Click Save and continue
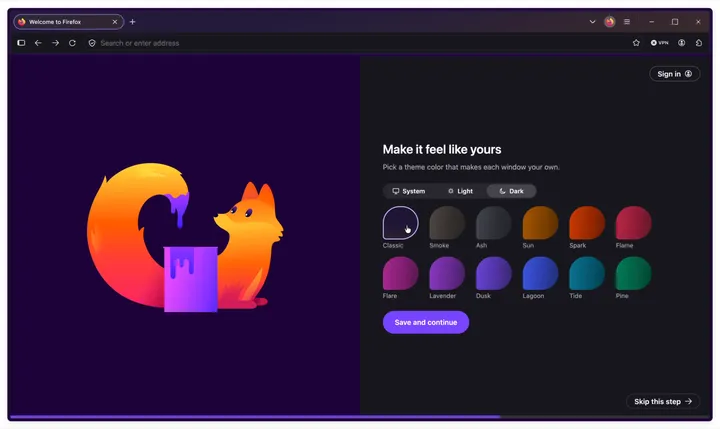 (x=426, y=322)
